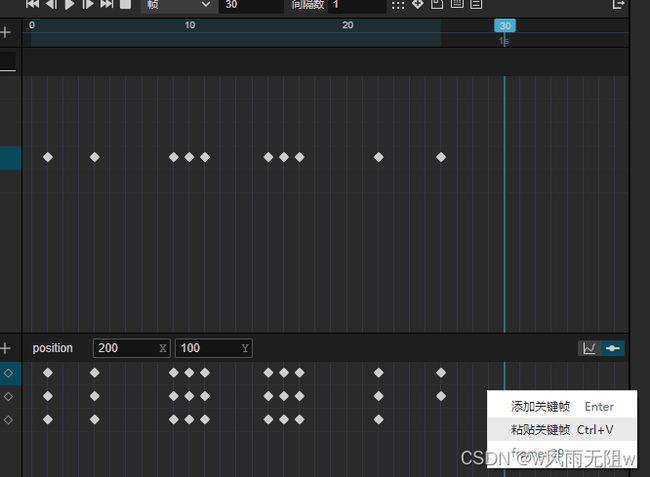Click the position X field showing 200
This screenshot has height=477, width=650.
(x=131, y=348)
